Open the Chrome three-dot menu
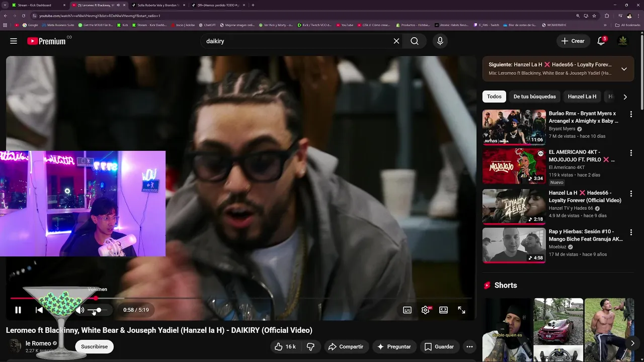 (639, 16)
